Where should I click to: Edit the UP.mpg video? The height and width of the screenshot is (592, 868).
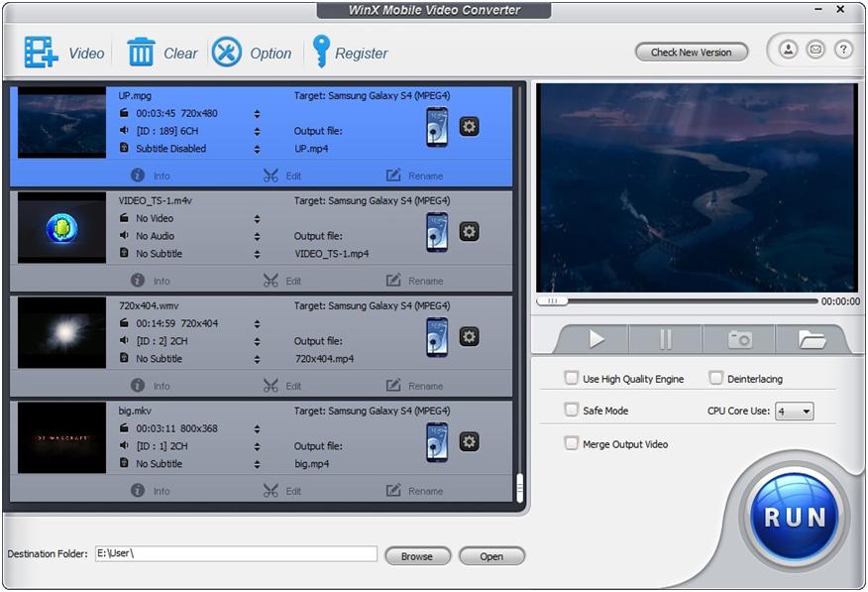pos(282,176)
